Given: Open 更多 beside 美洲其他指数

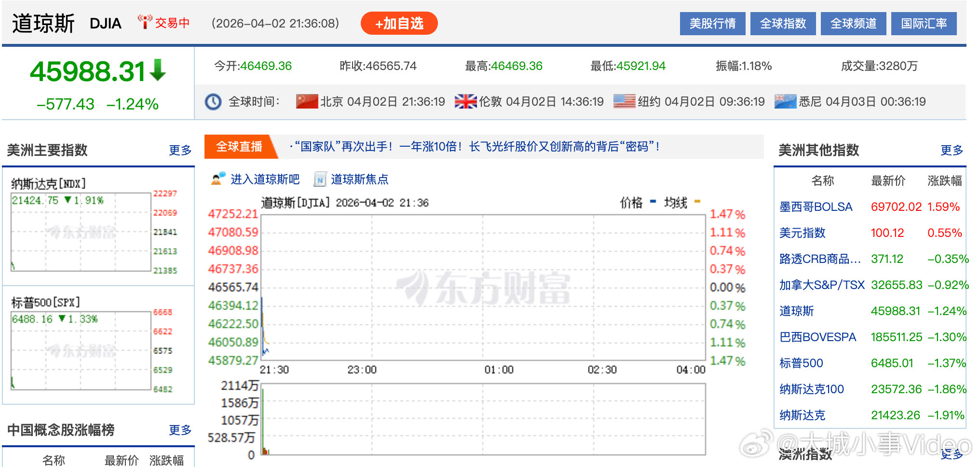Looking at the screenshot, I should coord(952,150).
